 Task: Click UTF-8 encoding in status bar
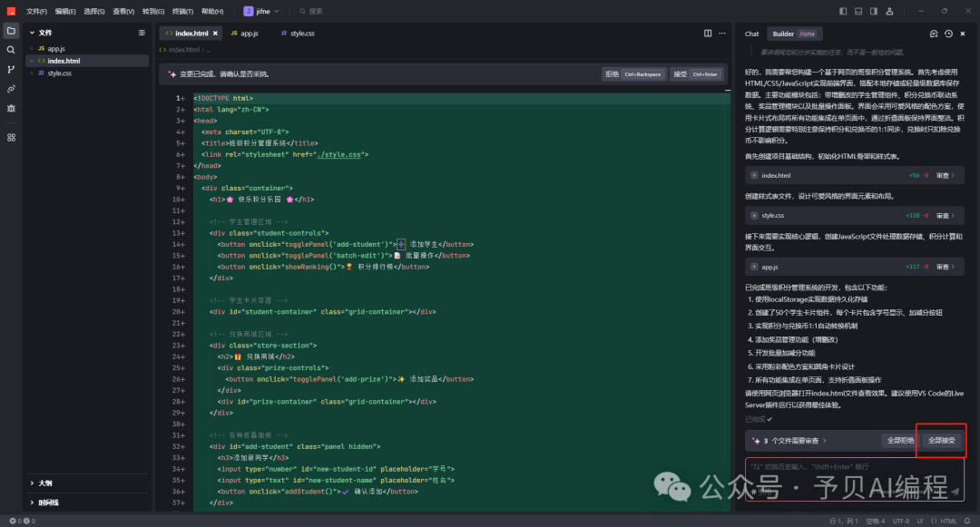coord(901,521)
